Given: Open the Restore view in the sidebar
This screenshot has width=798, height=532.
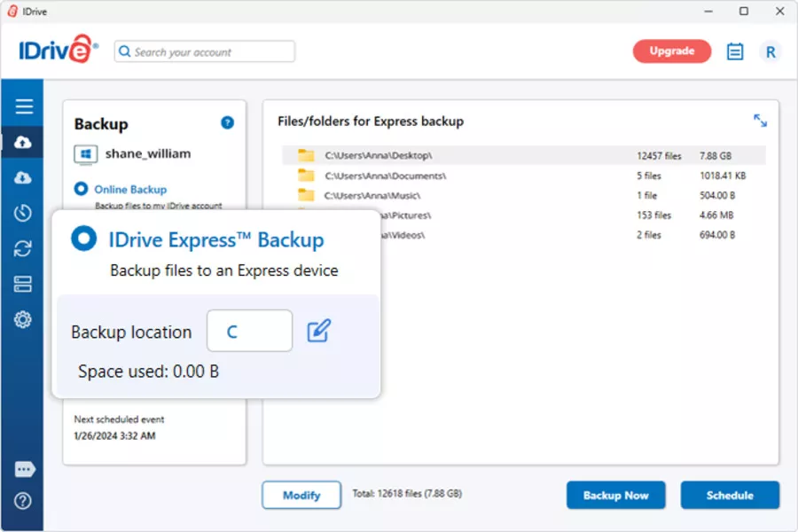Looking at the screenshot, I should coord(22,177).
